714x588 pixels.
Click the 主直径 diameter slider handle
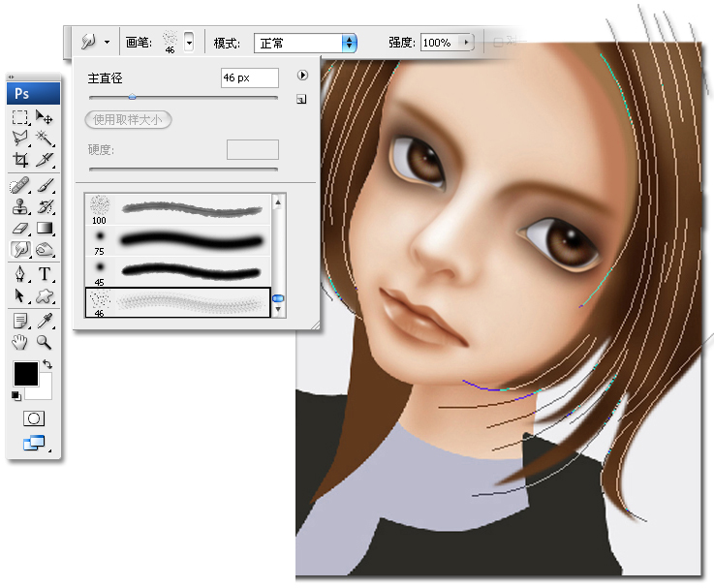[x=132, y=97]
